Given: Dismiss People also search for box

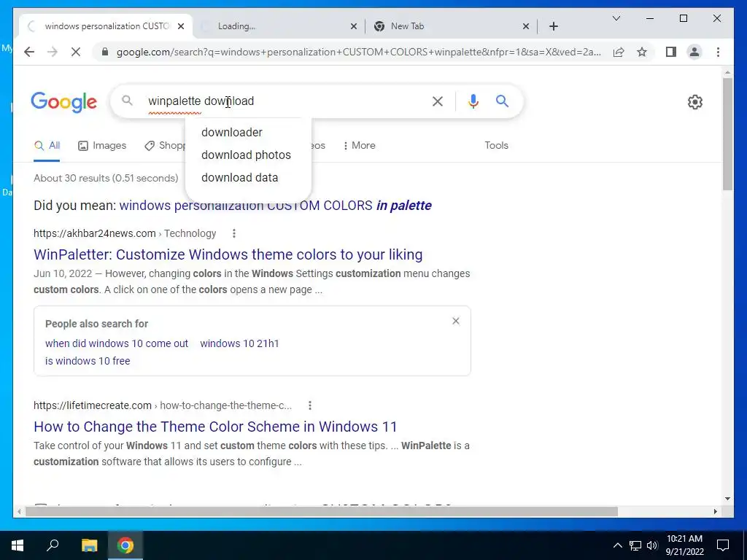Looking at the screenshot, I should coord(455,321).
